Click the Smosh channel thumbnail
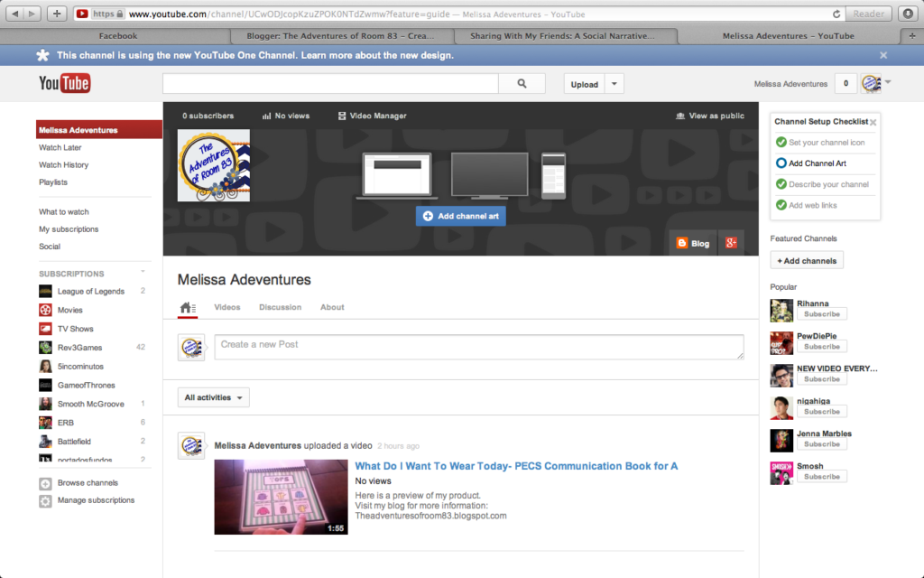 781,473
